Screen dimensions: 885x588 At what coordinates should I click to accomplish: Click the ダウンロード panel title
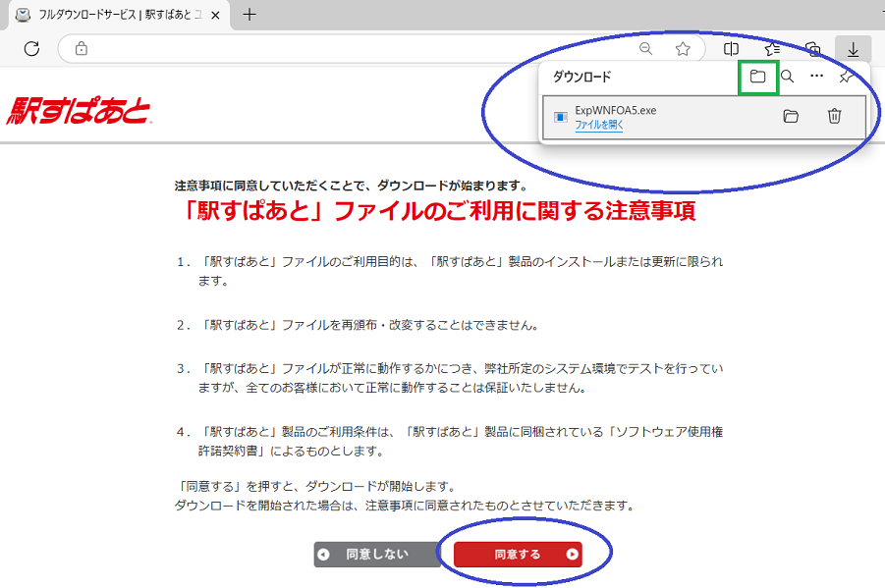[581, 77]
